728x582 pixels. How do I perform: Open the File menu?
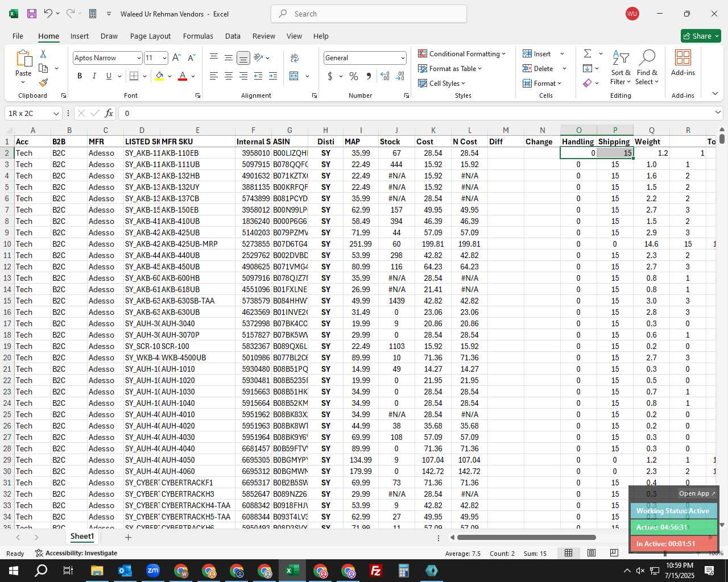coord(18,36)
